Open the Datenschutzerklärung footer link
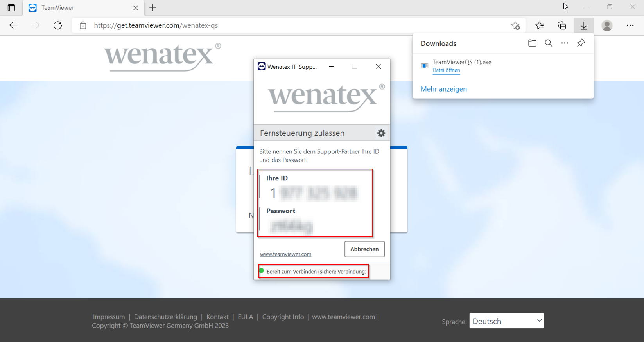This screenshot has width=644, height=342. (165, 317)
